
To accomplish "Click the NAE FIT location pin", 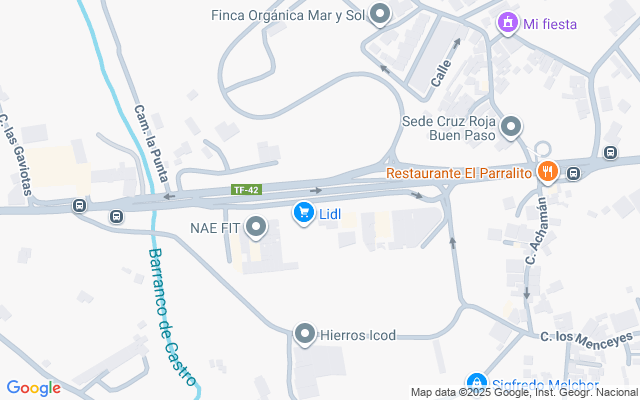I will point(256,227).
